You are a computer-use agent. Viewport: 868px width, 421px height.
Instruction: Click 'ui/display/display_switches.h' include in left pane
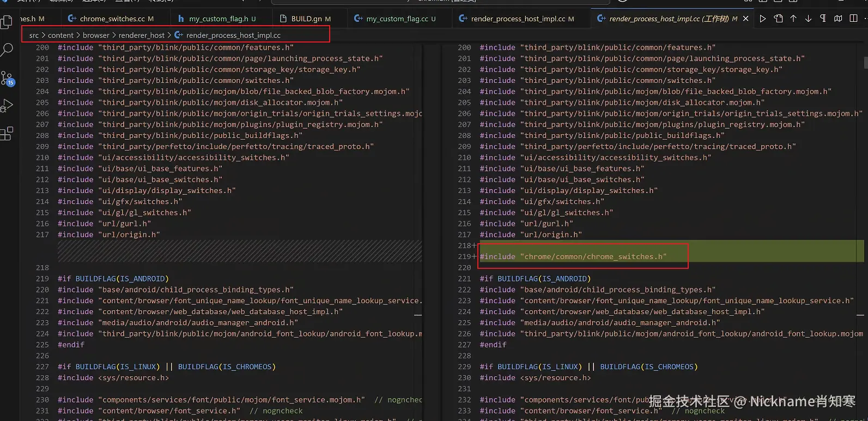147,190
